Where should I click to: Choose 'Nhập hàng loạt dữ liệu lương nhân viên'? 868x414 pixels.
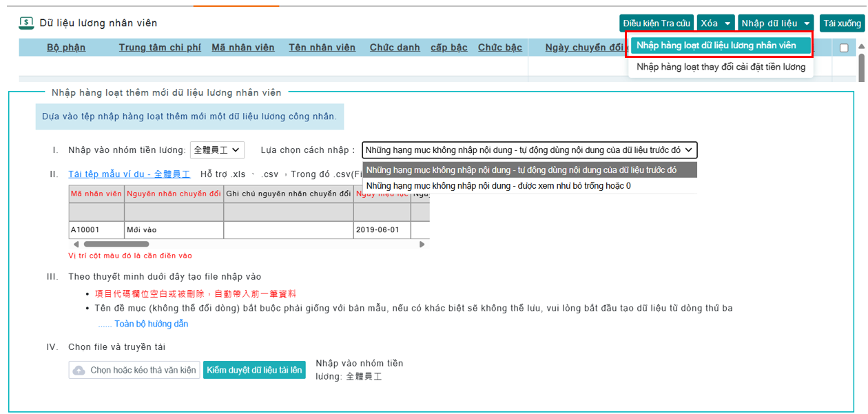(x=716, y=45)
